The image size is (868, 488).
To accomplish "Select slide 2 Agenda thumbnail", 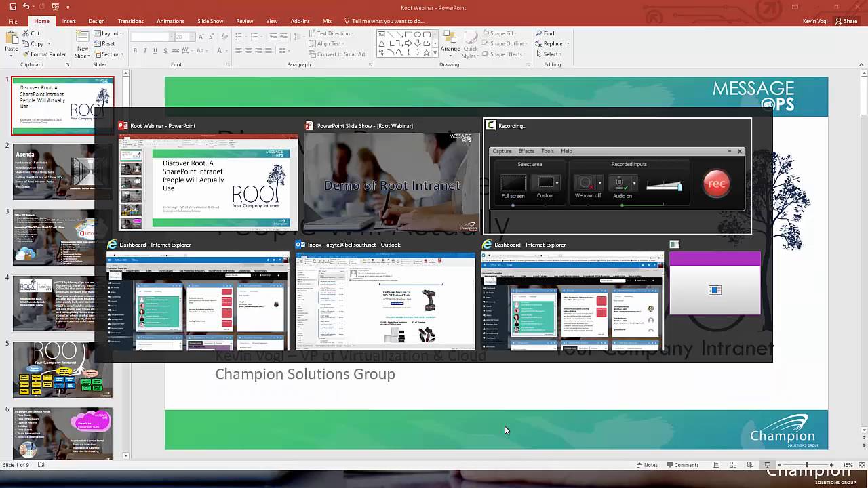I will click(62, 171).
